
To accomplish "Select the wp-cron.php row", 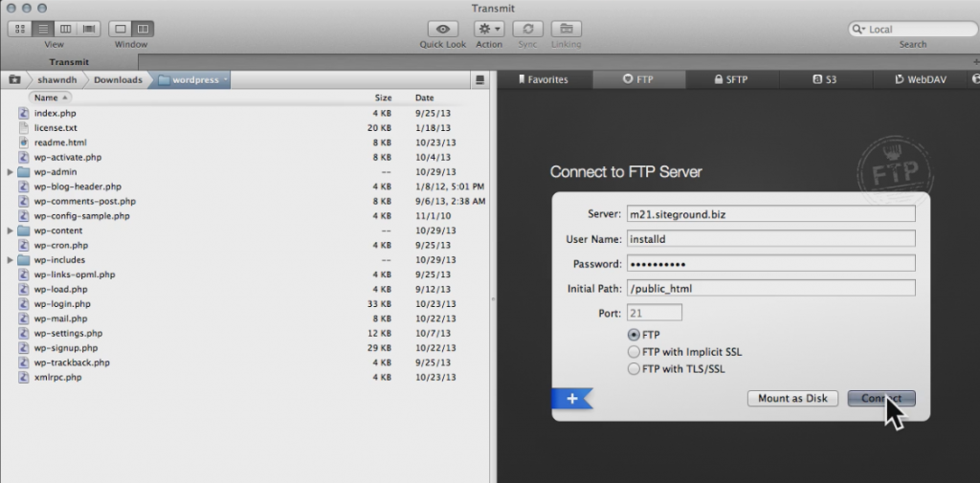I will (x=245, y=245).
